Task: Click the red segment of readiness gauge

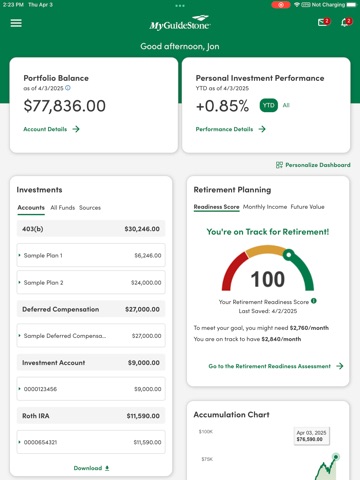Action: pyautogui.click(x=232, y=271)
